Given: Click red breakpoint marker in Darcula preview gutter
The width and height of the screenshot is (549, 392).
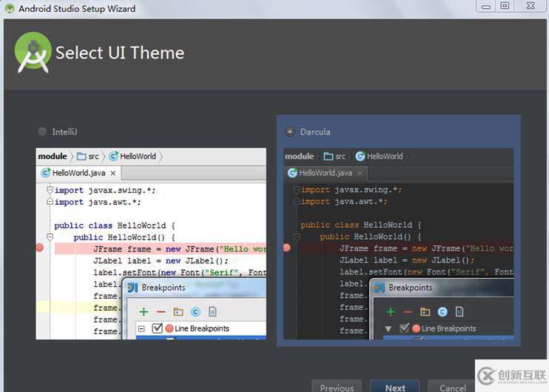Looking at the screenshot, I should pos(287,248).
